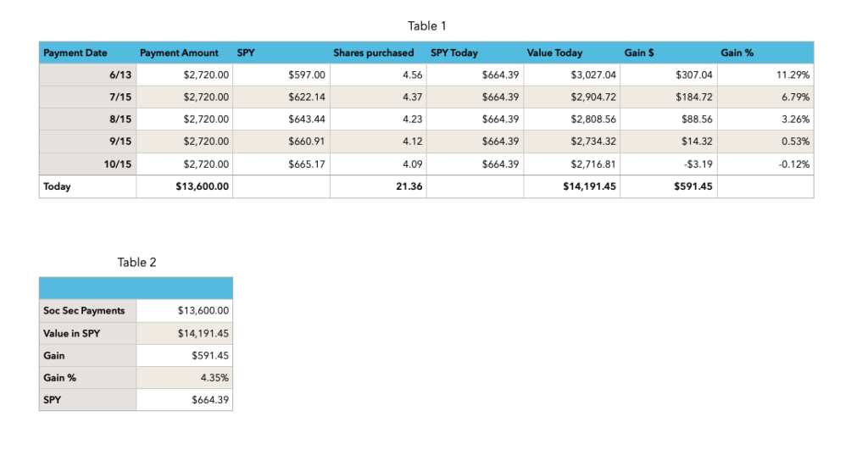This screenshot has height=461, width=868.
Task: Click the 21.36 total shares cell
Action: [409, 186]
